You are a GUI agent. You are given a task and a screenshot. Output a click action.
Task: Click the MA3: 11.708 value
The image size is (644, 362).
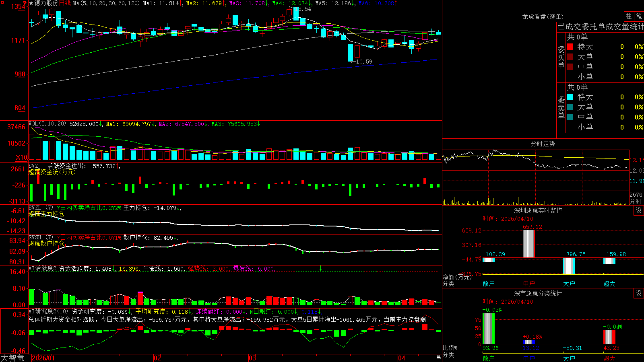[x=247, y=3]
